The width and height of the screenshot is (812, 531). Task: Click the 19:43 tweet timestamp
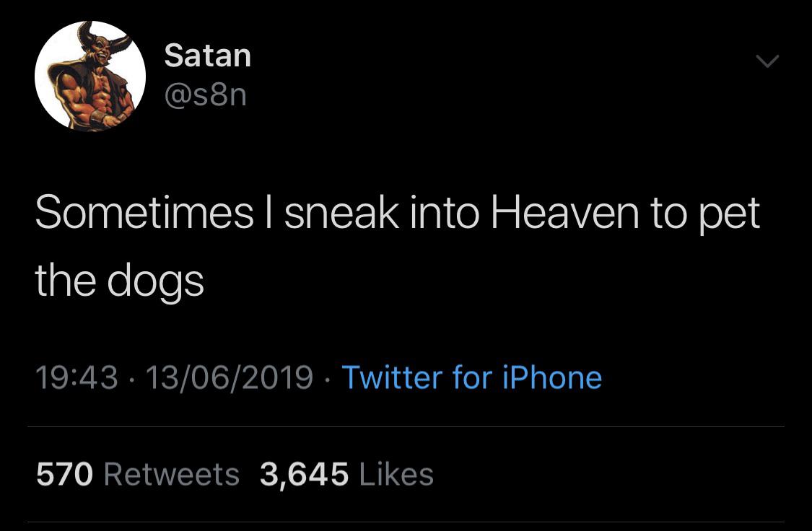[x=76, y=377]
